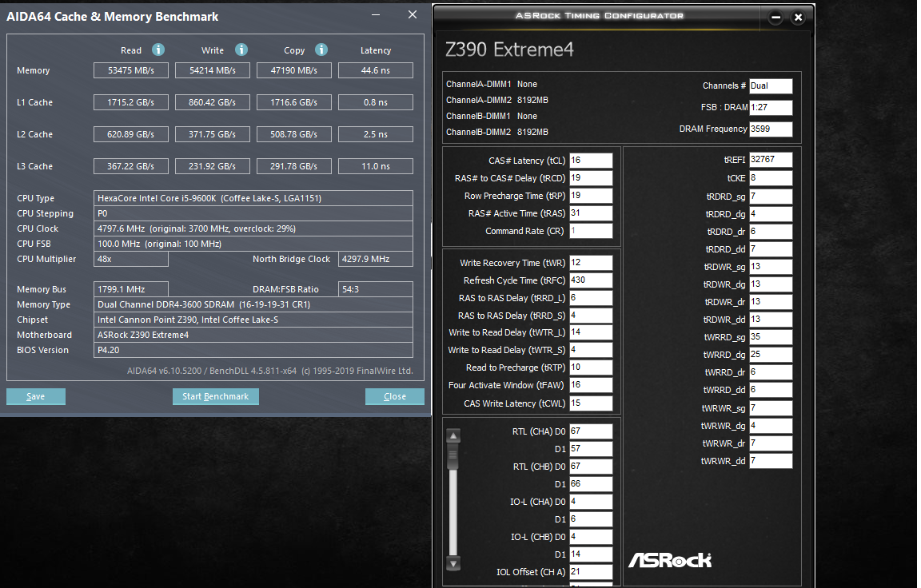Click the tCKE value field

click(x=771, y=178)
